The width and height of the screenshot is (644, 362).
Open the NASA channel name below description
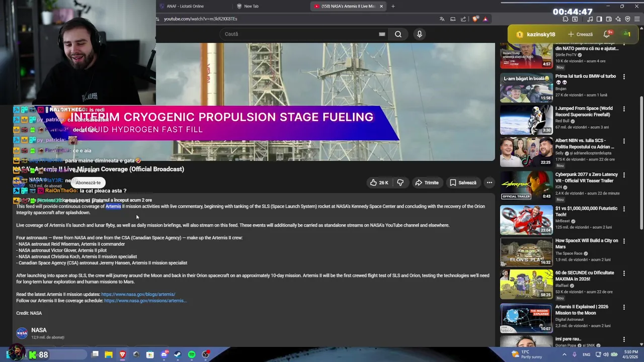(x=39, y=330)
